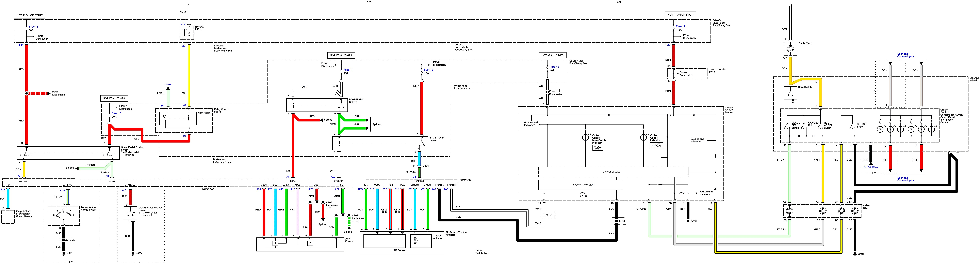980x264 pixels.
Task: Follow the A/T Controls link
Action: point(870,167)
